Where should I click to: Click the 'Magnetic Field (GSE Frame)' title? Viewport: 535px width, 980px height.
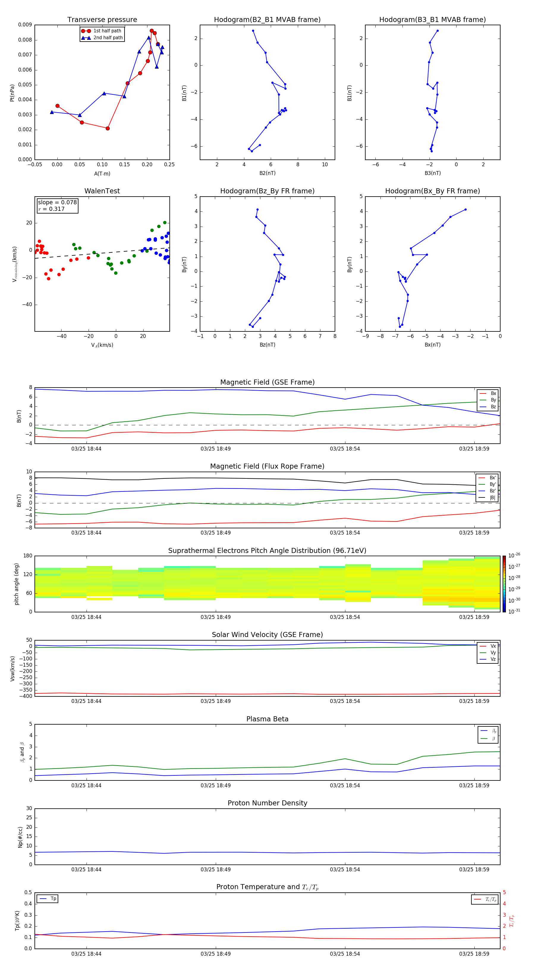coord(267,382)
